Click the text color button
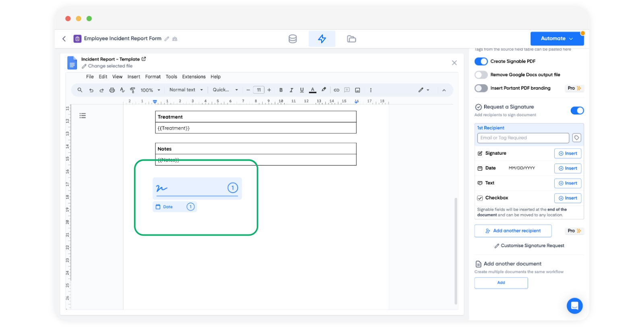Viewport: 644px width, 327px height. pyautogui.click(x=312, y=90)
